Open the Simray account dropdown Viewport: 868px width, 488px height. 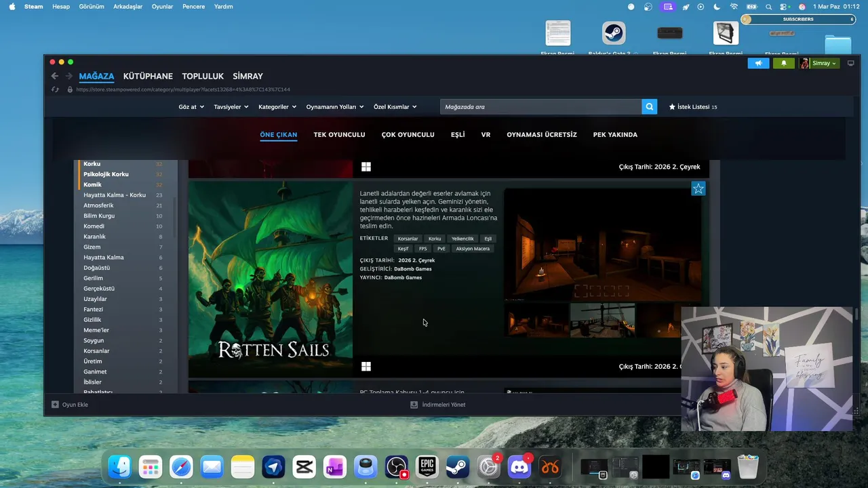click(x=825, y=63)
